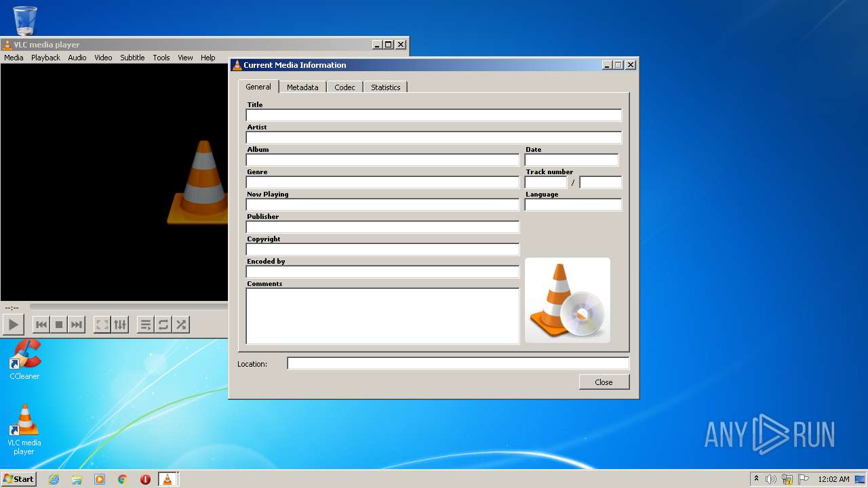Stop playback in VLC
The image size is (868, 488).
click(59, 325)
